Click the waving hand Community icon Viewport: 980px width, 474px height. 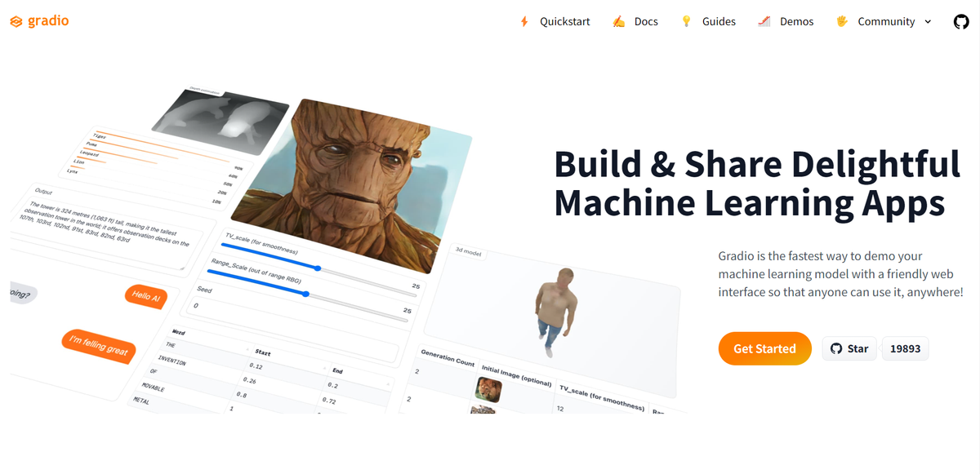[x=842, y=22]
